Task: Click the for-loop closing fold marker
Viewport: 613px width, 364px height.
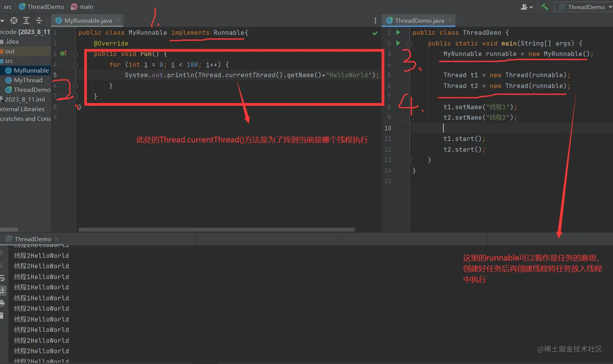Action: 75,86
